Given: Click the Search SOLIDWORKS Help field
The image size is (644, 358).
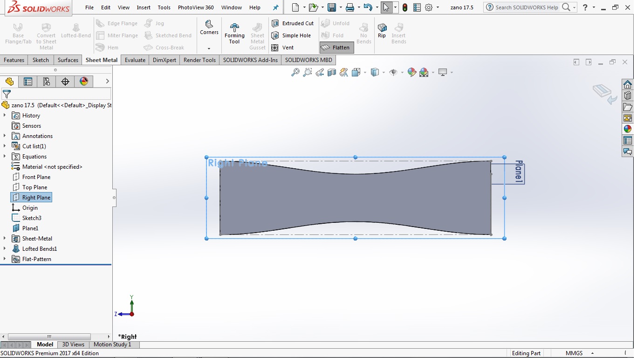Looking at the screenshot, I should tap(527, 7).
